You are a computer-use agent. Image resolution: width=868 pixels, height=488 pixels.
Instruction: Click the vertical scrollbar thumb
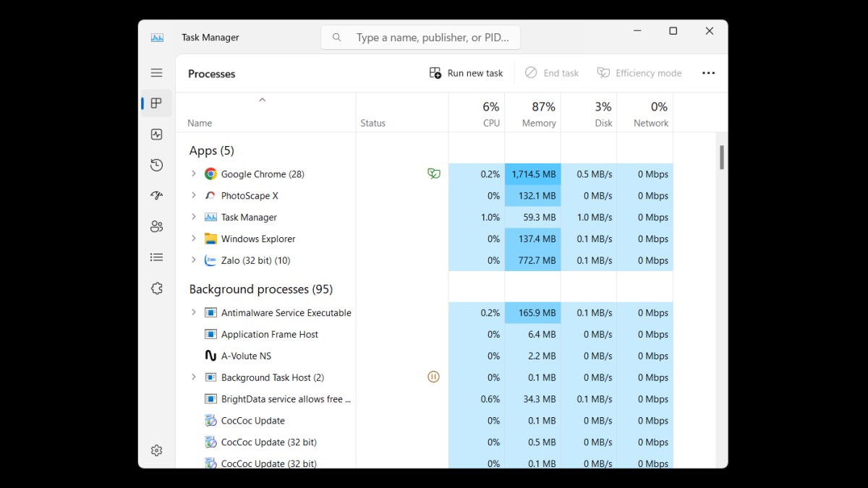[x=721, y=157]
